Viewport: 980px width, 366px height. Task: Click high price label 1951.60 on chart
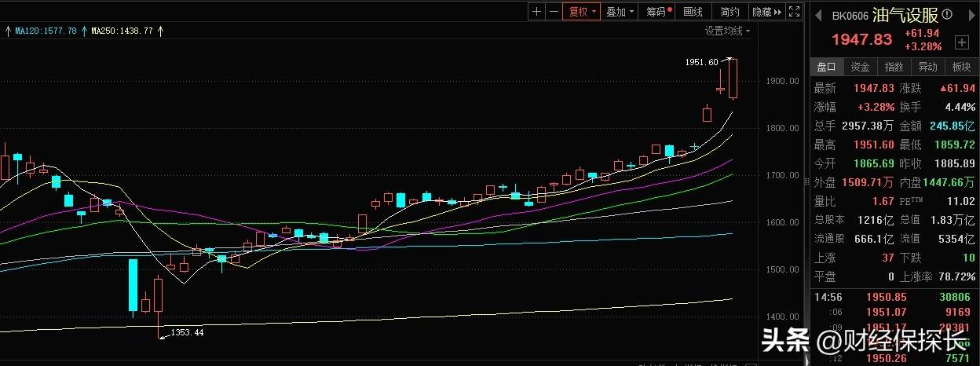[701, 62]
